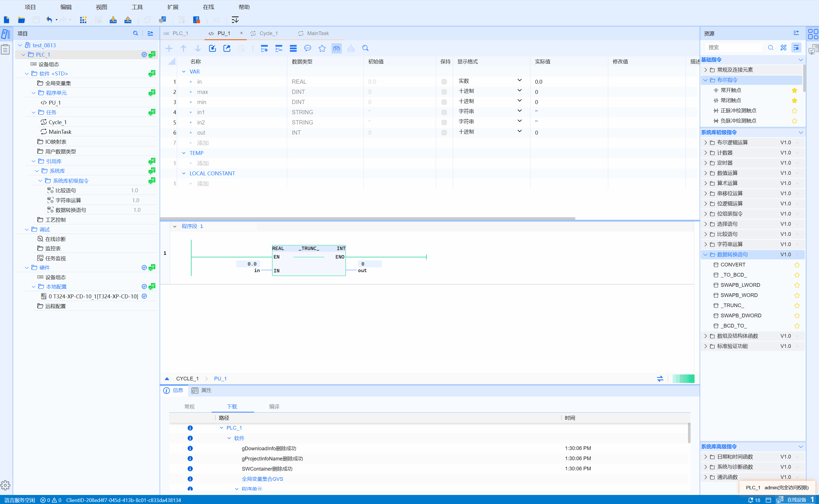Click the resource search input field
Image resolution: width=819 pixels, height=504 pixels.
click(x=733, y=48)
